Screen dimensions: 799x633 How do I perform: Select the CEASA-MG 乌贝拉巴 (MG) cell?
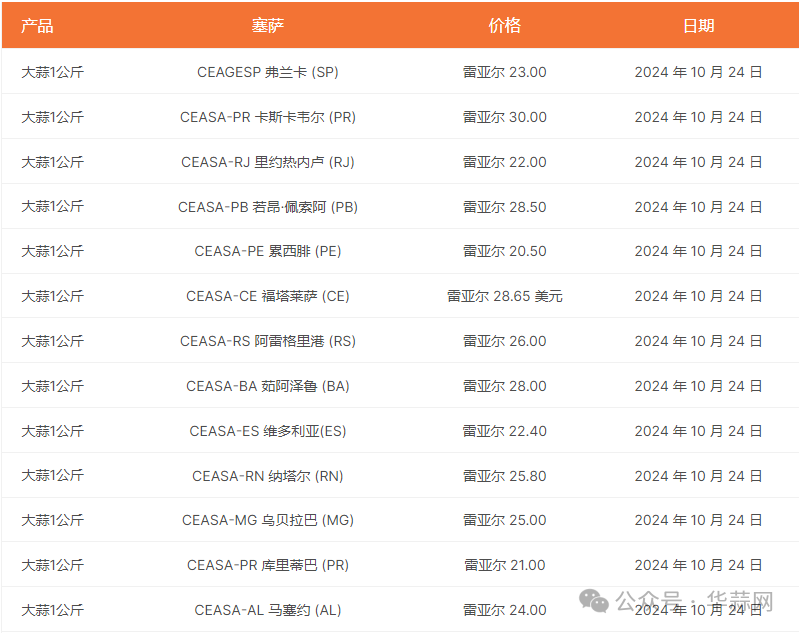268,520
